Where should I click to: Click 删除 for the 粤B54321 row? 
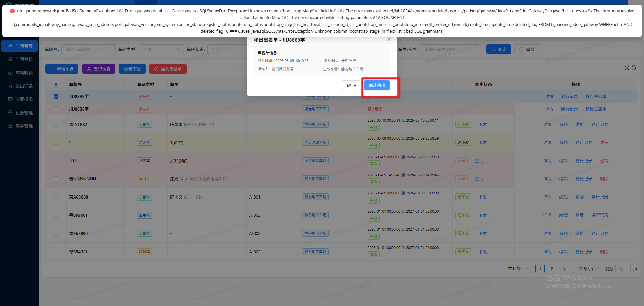(604, 252)
